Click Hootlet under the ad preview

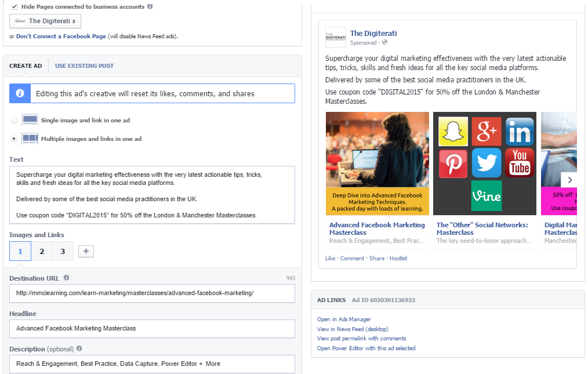pos(398,259)
